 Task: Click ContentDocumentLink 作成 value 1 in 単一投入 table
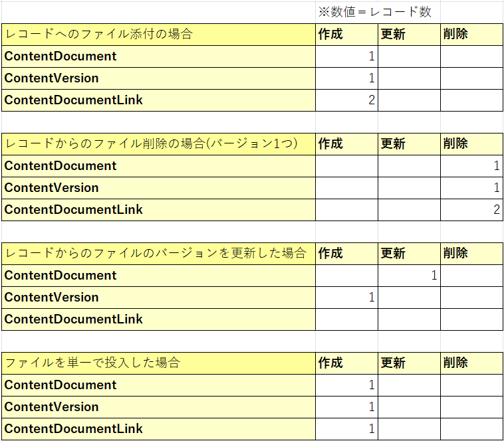(346, 429)
